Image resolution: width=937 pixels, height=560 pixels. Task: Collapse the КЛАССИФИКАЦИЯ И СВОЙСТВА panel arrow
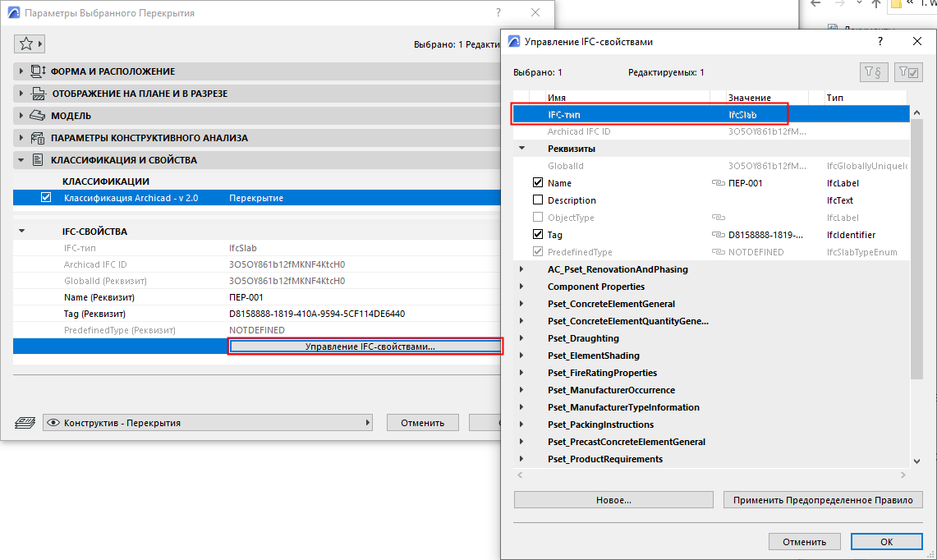[21, 159]
